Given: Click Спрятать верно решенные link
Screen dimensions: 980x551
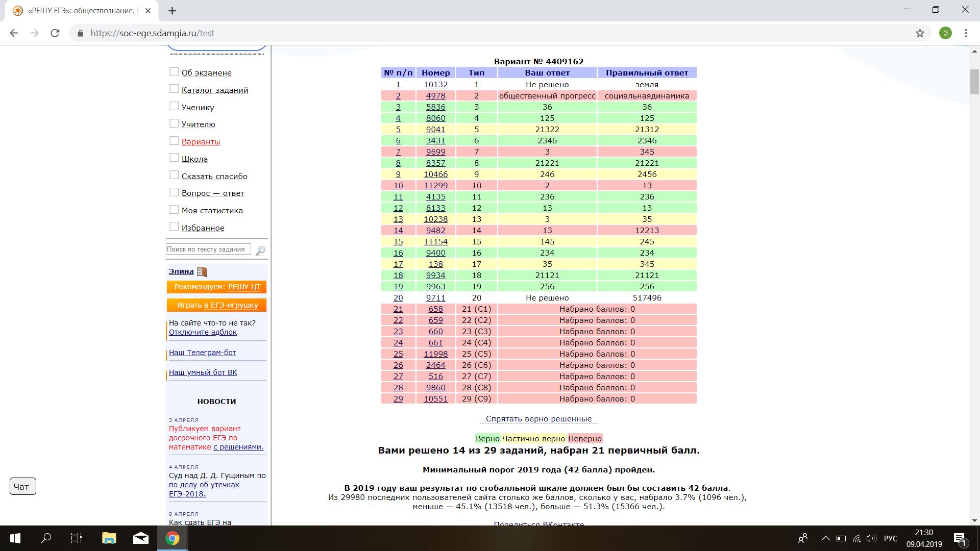Looking at the screenshot, I should point(538,419).
